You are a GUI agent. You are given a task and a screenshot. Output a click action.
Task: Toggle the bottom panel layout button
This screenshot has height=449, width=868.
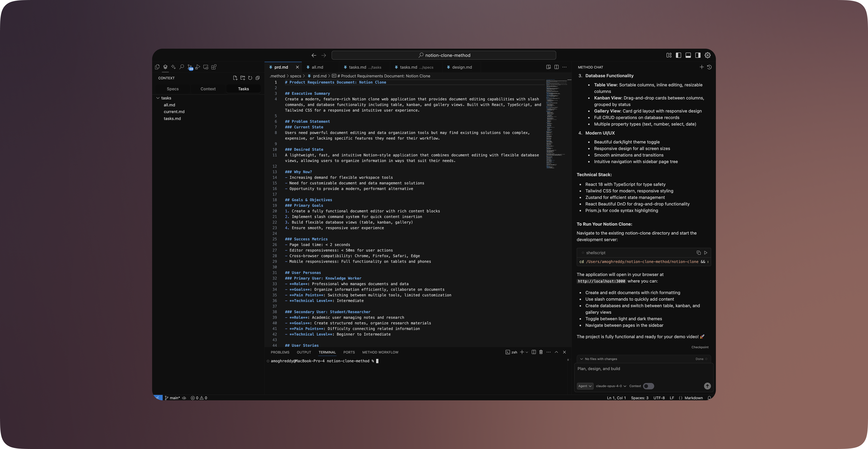[x=688, y=55]
